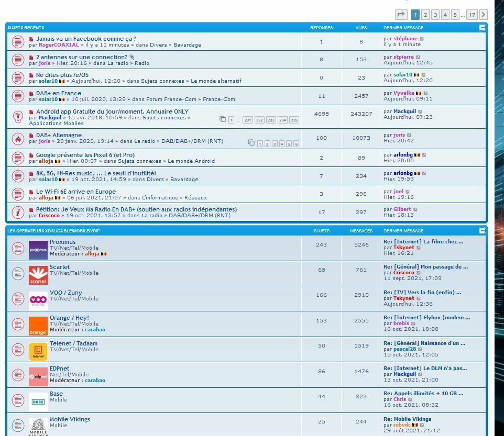Open Android app Gratuite du jour topic
Image resolution: width=504 pixels, height=436 pixels.
point(112,111)
